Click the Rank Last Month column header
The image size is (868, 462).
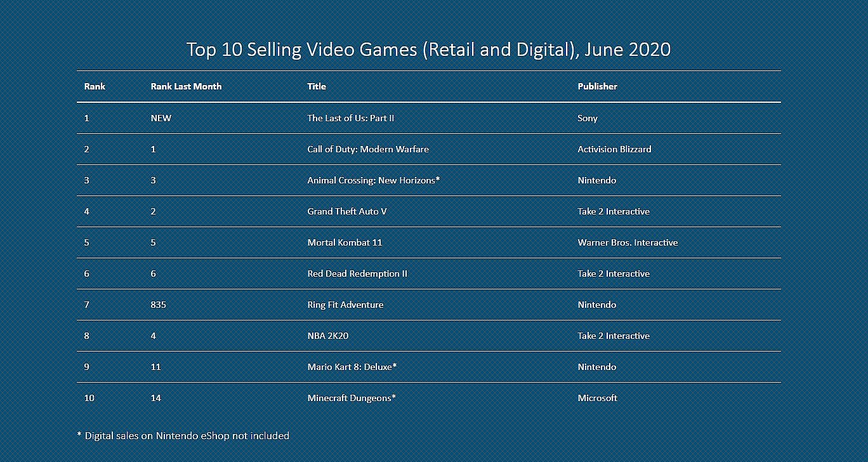(x=186, y=86)
